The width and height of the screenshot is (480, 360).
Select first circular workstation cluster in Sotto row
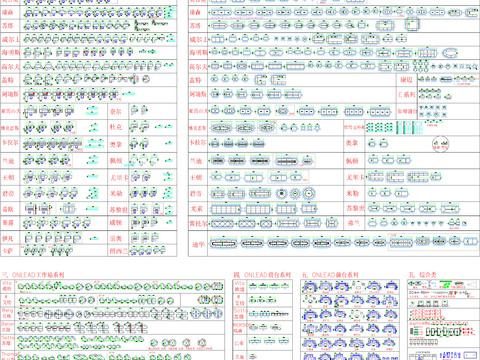pyautogui.click(x=153, y=343)
